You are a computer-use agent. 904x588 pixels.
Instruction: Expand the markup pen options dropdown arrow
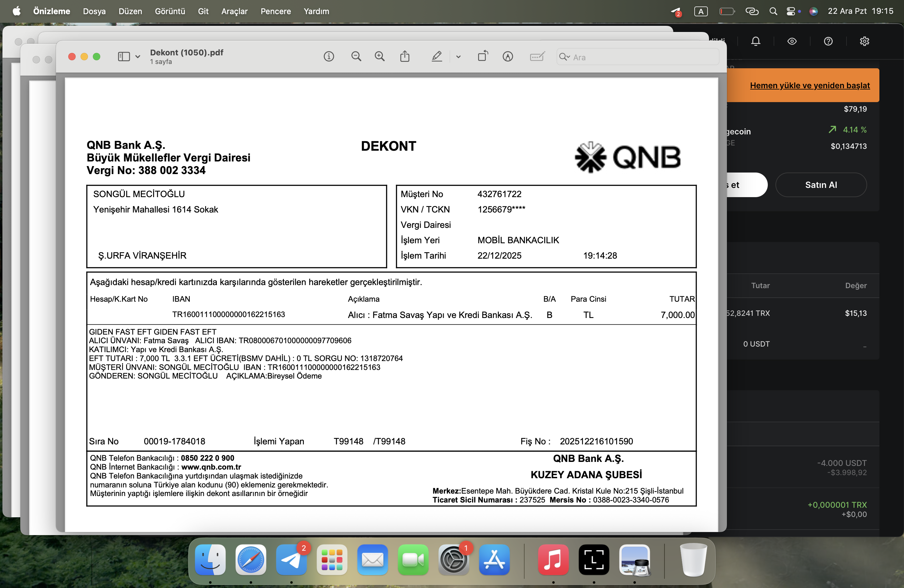[x=458, y=57]
